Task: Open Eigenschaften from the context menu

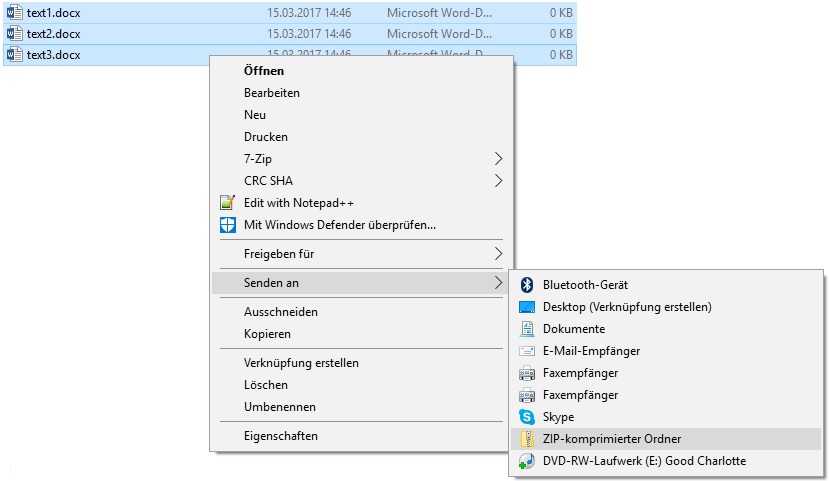Action: click(x=281, y=436)
